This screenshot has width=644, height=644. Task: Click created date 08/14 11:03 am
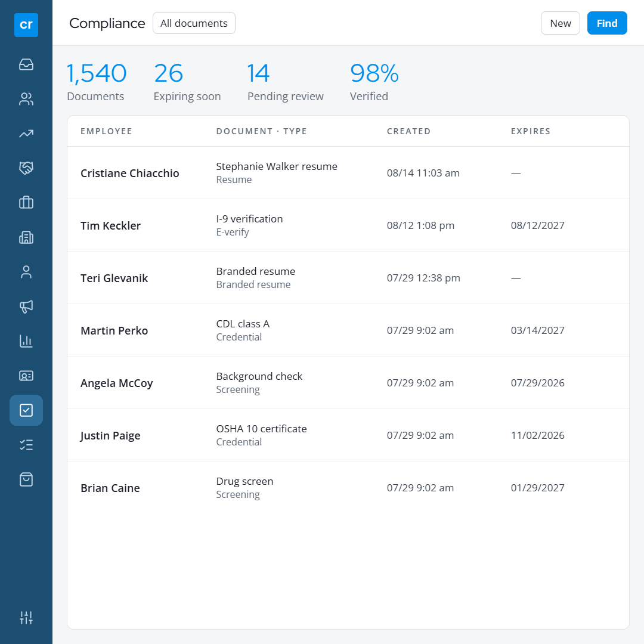pos(423,173)
